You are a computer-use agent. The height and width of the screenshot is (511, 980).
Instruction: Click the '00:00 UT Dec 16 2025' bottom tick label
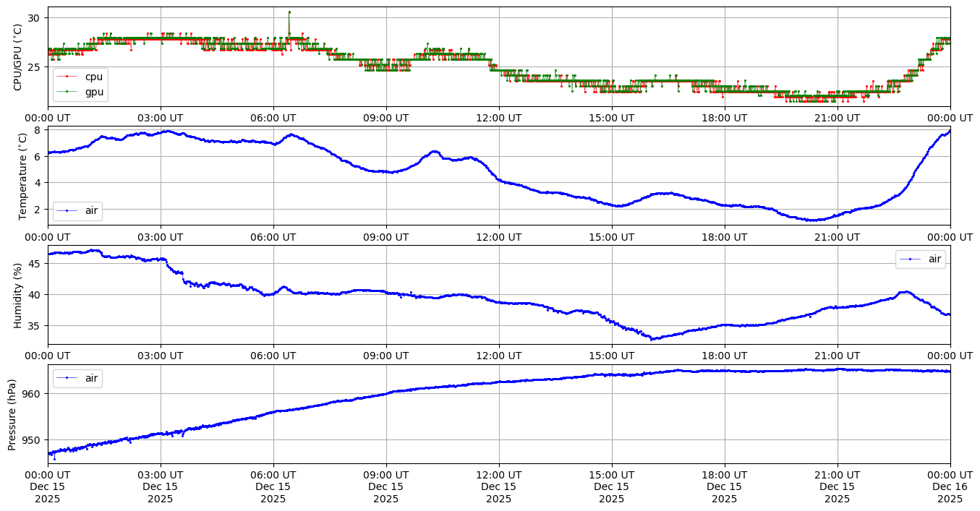pos(950,486)
